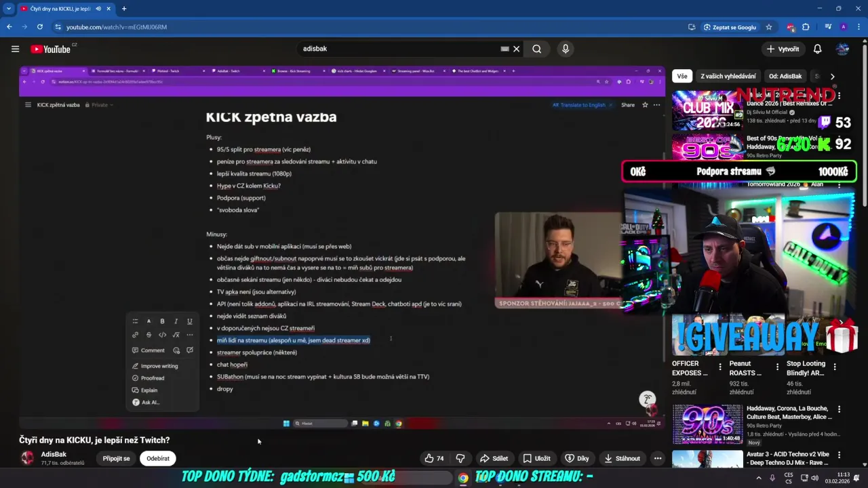Screen dimensions: 868x488
Task: Share video using Sdílet button
Action: (x=494, y=458)
